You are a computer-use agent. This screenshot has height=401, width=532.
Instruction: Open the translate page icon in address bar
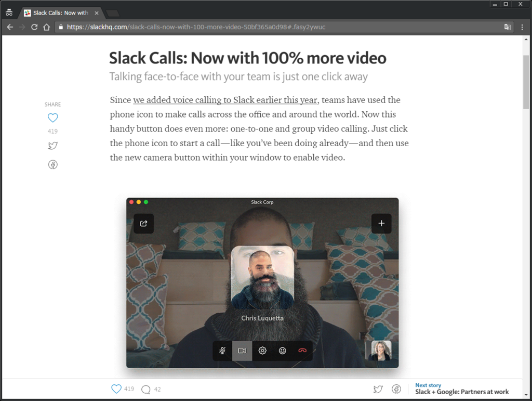[507, 27]
